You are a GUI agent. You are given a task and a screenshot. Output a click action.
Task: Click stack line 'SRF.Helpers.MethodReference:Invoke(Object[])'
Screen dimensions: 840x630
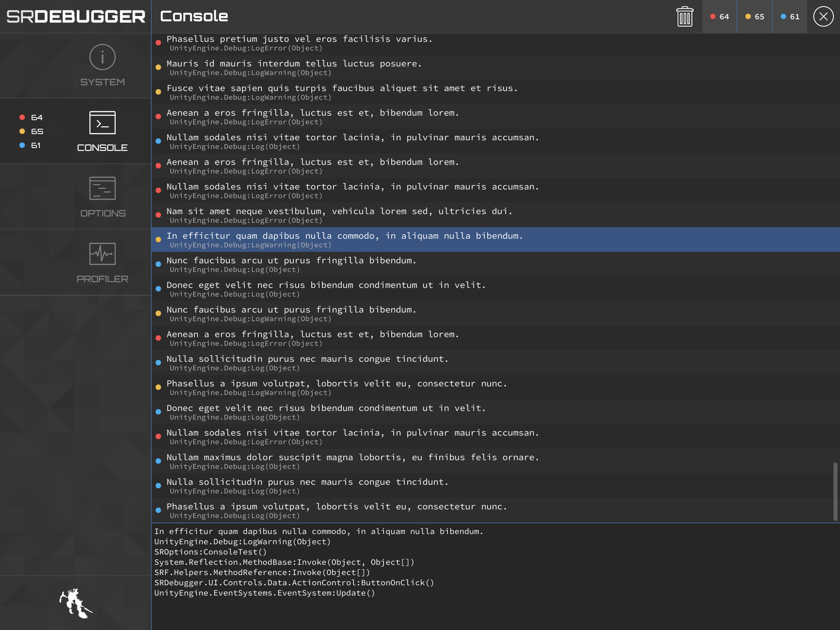[x=262, y=573]
